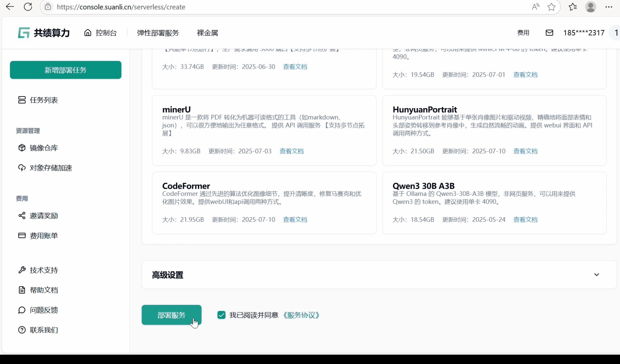Open the 《服务协议》 link

pyautogui.click(x=301, y=315)
